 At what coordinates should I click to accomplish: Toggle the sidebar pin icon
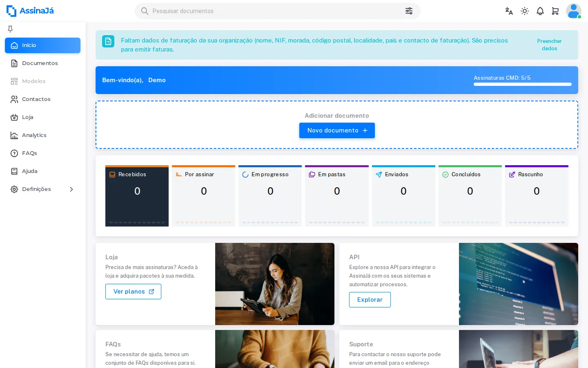point(10,29)
